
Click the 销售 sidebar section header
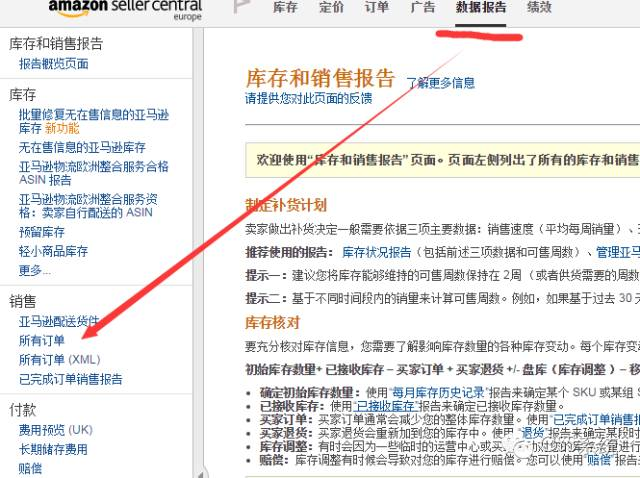(23, 302)
